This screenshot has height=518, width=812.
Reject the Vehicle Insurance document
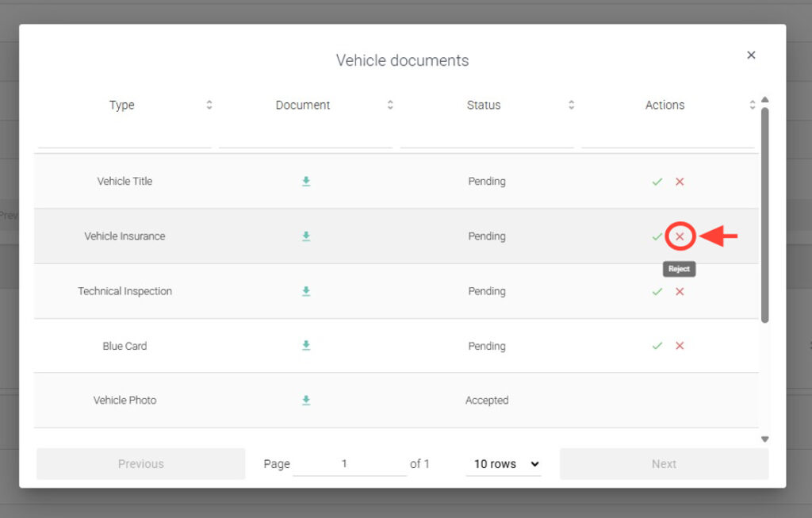[x=680, y=236]
